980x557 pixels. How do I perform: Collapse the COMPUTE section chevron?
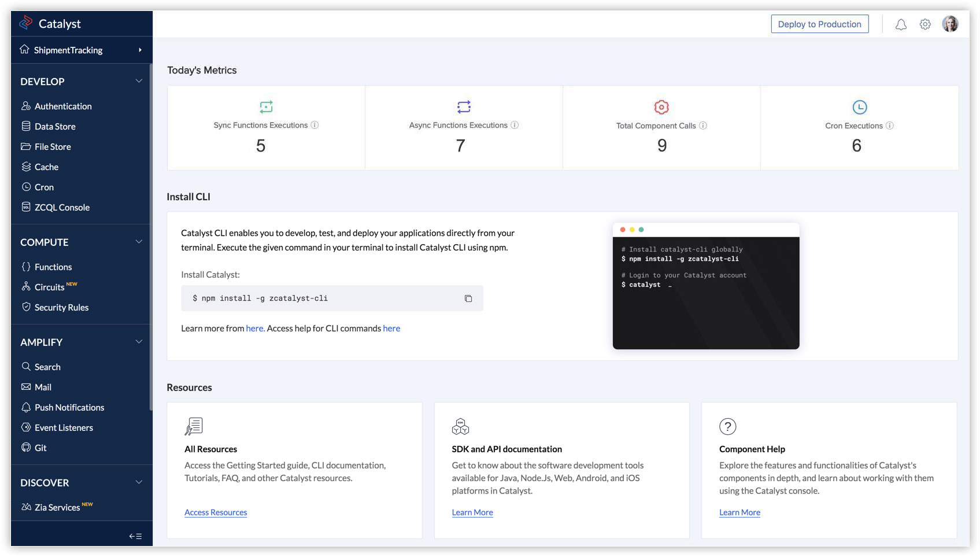pos(139,242)
